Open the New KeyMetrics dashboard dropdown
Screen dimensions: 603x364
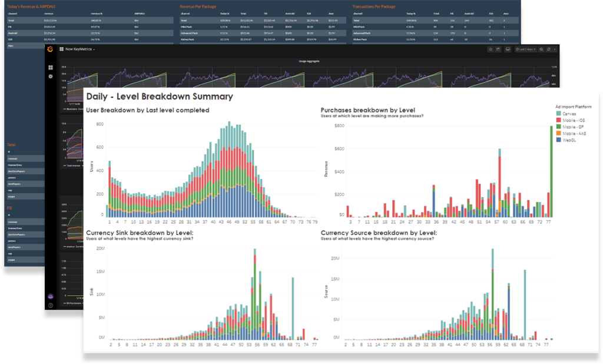click(81, 49)
